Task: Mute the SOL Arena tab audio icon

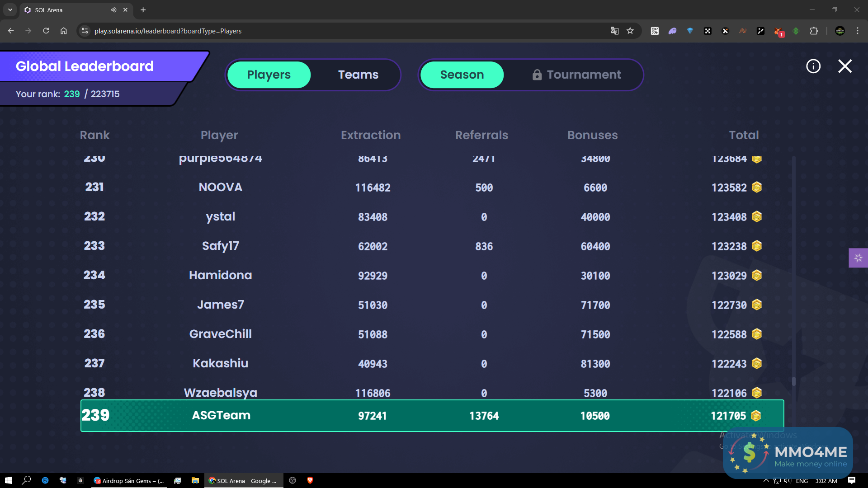Action: pyautogui.click(x=113, y=10)
